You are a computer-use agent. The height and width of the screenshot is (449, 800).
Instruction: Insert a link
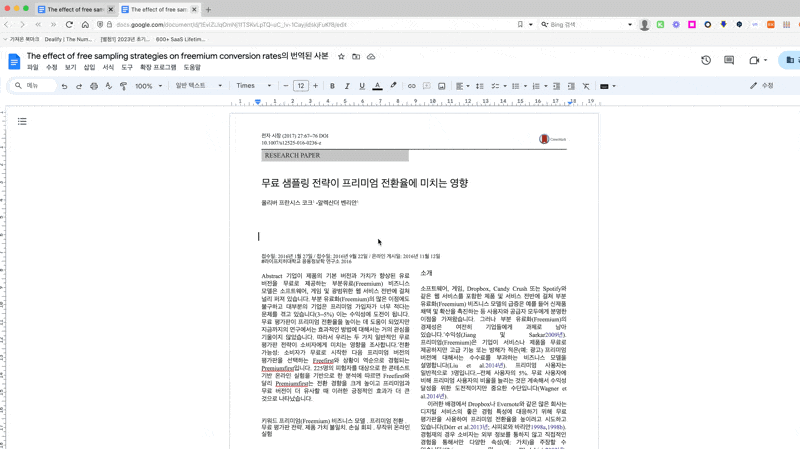click(411, 86)
